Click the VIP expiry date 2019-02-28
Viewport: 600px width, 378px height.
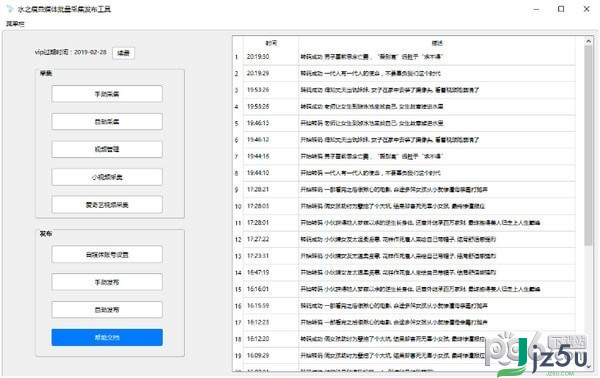(90, 52)
